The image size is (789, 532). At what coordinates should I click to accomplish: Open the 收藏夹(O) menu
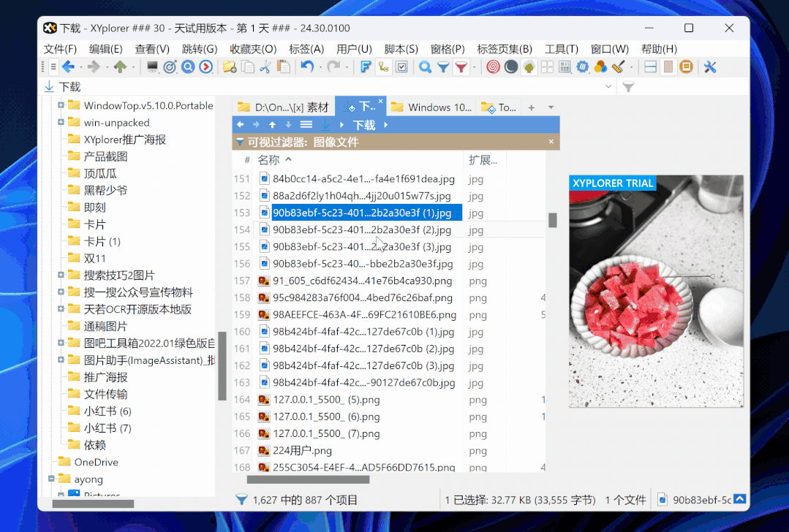[x=253, y=49]
